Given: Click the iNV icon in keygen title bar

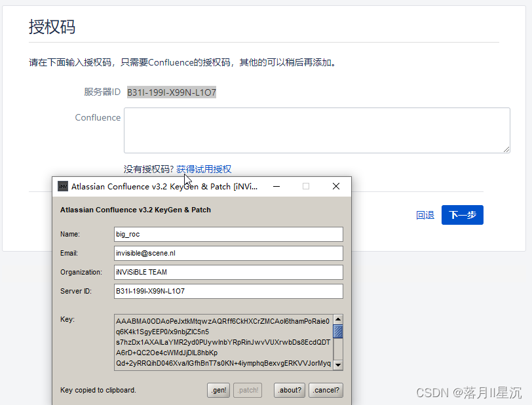Looking at the screenshot, I should pos(63,186).
